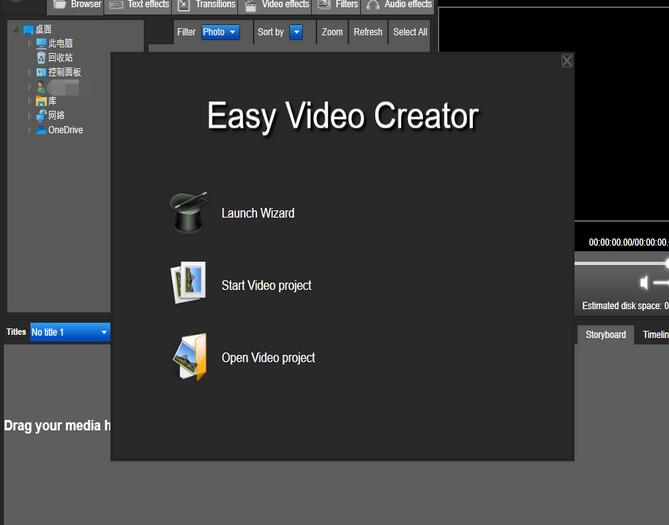Open the Sort by dropdown arrow

296,32
